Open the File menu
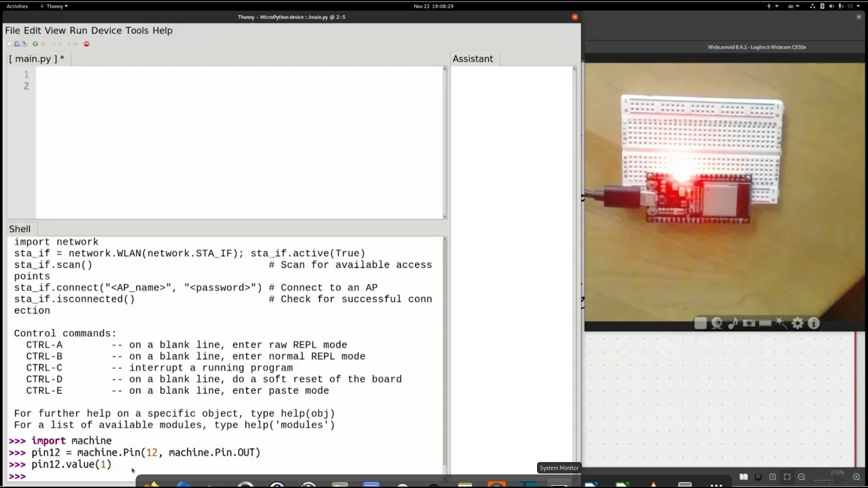This screenshot has height=488, width=868. coord(13,30)
